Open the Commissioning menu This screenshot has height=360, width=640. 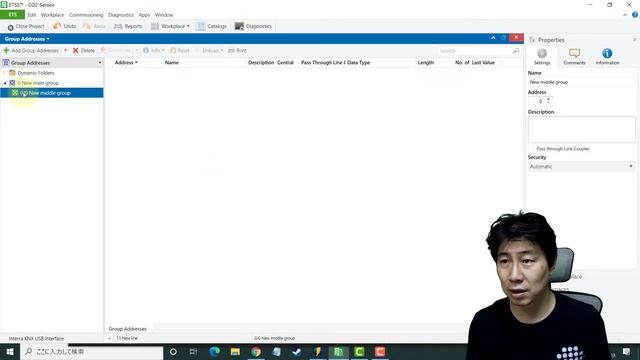click(x=86, y=15)
